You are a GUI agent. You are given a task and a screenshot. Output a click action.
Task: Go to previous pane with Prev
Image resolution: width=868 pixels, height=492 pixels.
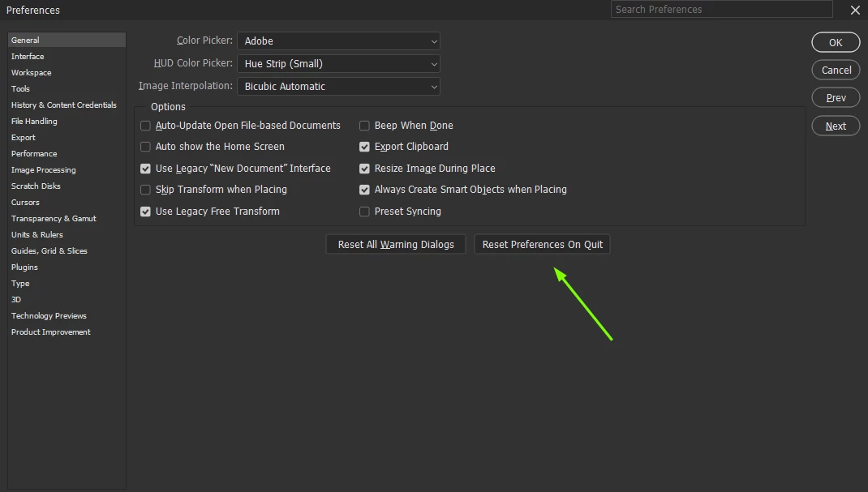click(x=836, y=98)
